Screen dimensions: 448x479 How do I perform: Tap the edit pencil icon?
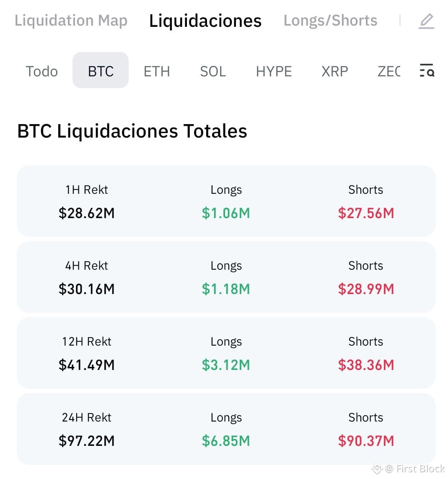(x=426, y=21)
